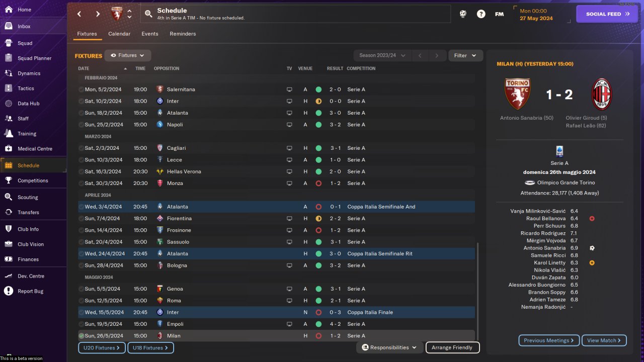Toggle the check on Cagliari 2/3/2024 row
This screenshot has height=362, width=644.
(x=81, y=148)
